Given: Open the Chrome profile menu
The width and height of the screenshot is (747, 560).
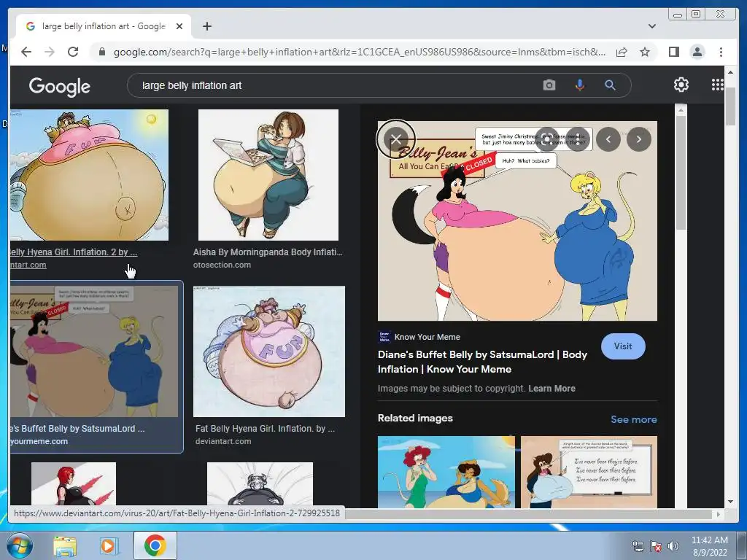Looking at the screenshot, I should (697, 52).
